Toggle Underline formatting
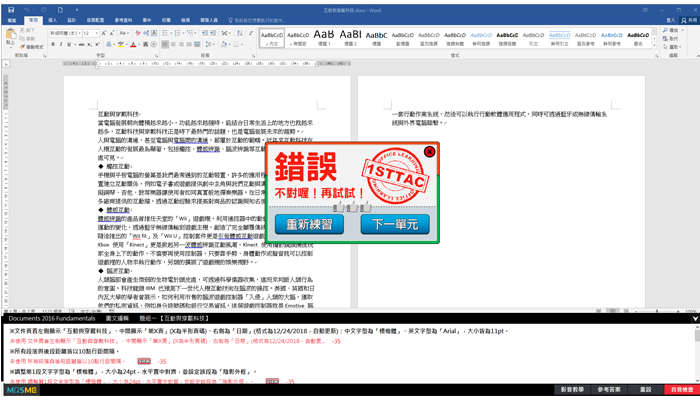Screen dimensions: 700x400 pyautogui.click(x=69, y=44)
